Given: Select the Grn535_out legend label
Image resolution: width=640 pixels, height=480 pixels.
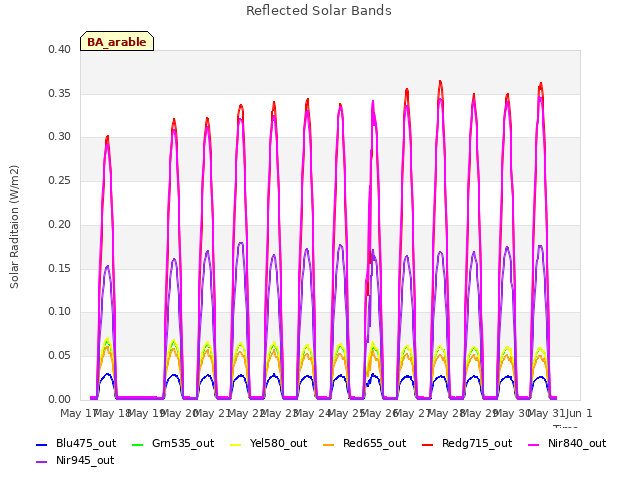Looking at the screenshot, I should pos(183,443).
